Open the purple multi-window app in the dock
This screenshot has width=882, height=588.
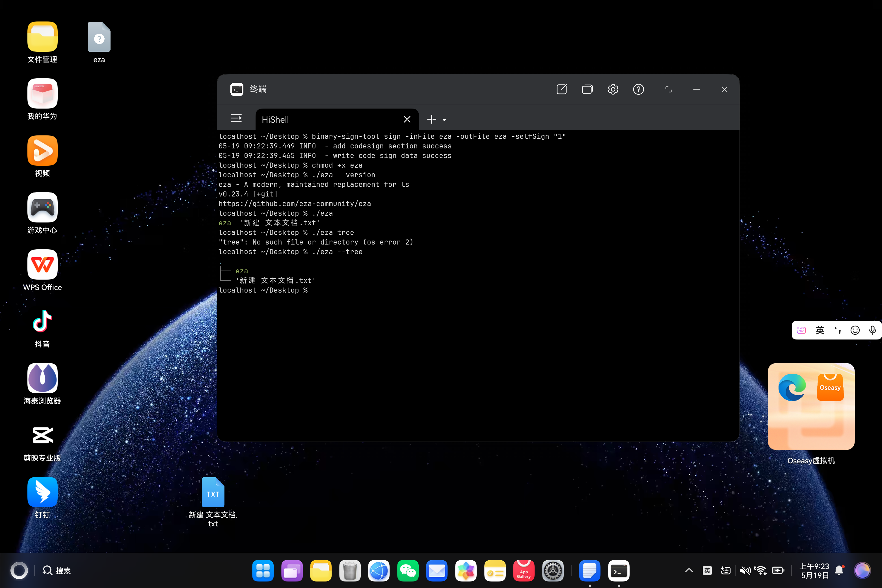click(x=292, y=570)
